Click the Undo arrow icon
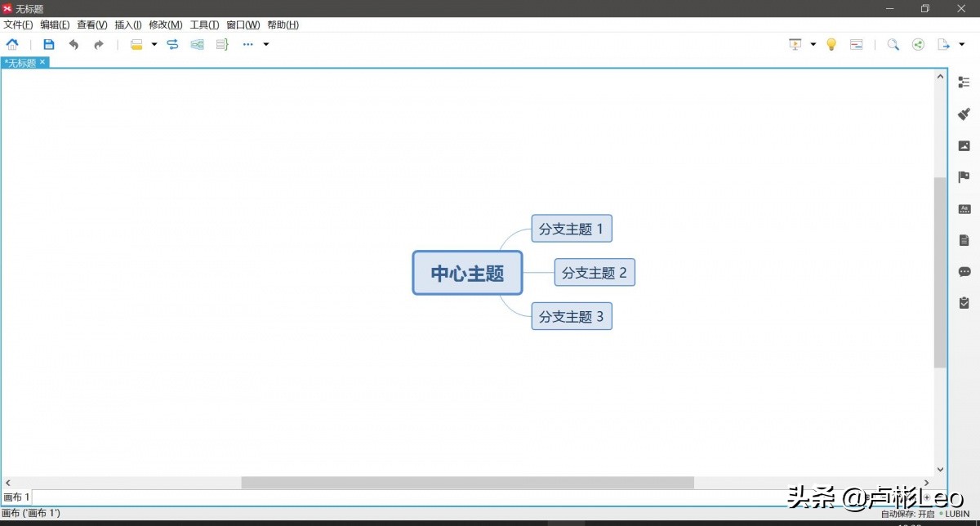This screenshot has width=980, height=526. pos(73,44)
